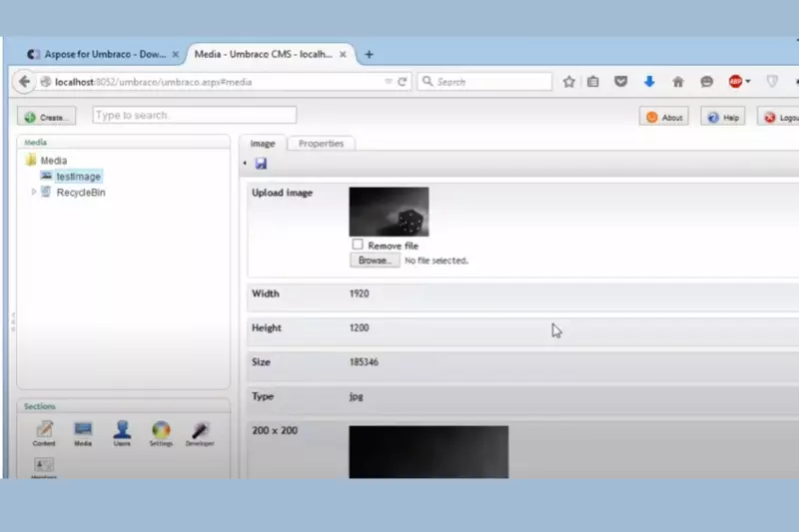Click the No file selected text
This screenshot has width=799, height=532.
(x=436, y=261)
